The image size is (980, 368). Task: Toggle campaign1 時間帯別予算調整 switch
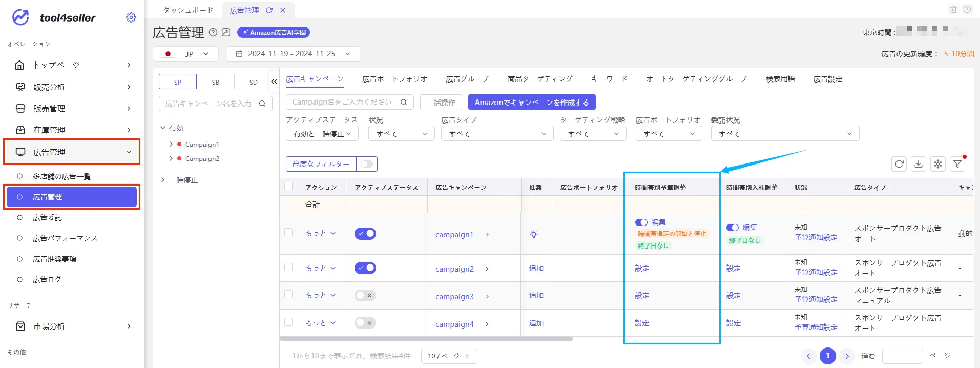pos(641,222)
